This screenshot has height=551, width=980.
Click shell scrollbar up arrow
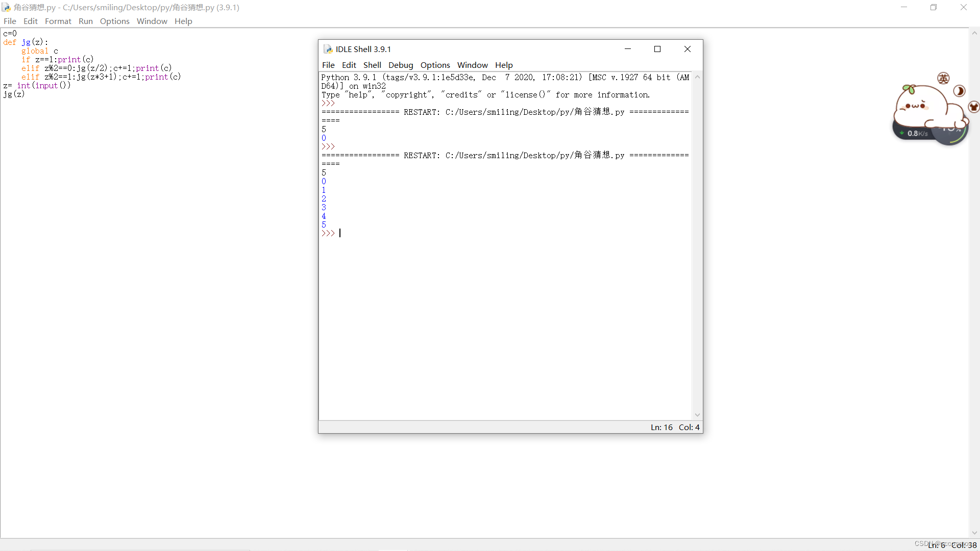697,77
